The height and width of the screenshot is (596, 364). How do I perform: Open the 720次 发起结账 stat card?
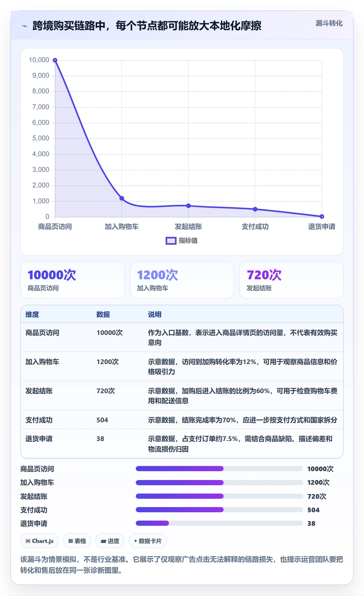click(x=291, y=280)
